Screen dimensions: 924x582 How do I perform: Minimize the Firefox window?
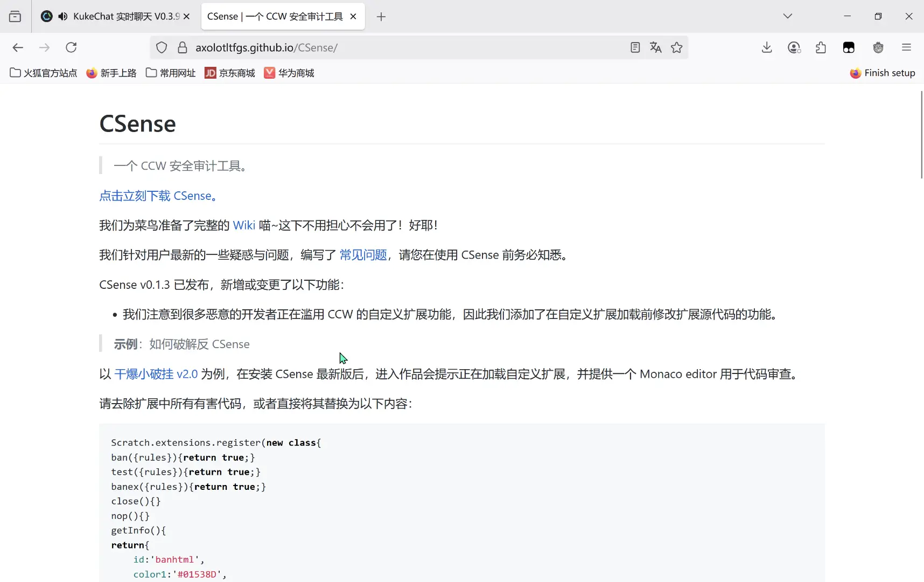[x=847, y=16]
